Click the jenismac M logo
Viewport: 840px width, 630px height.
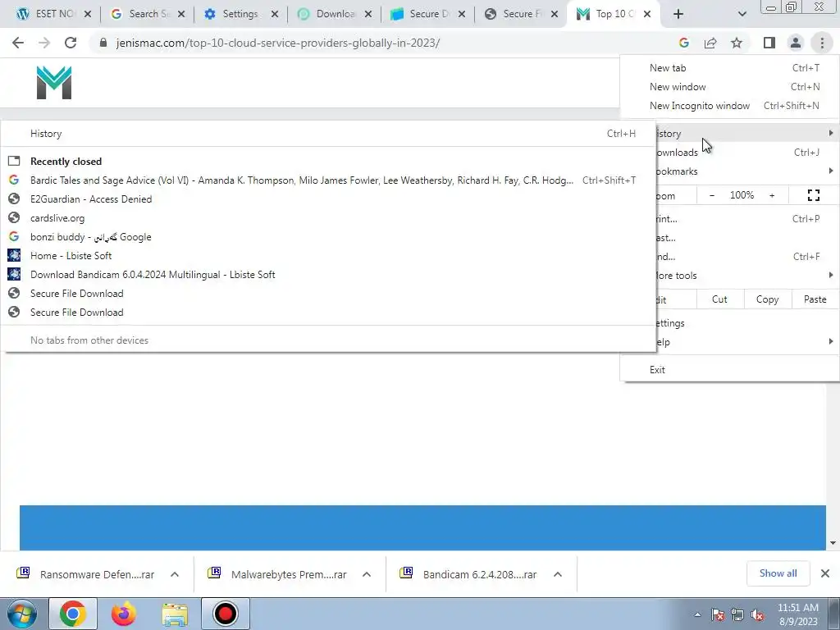54,83
